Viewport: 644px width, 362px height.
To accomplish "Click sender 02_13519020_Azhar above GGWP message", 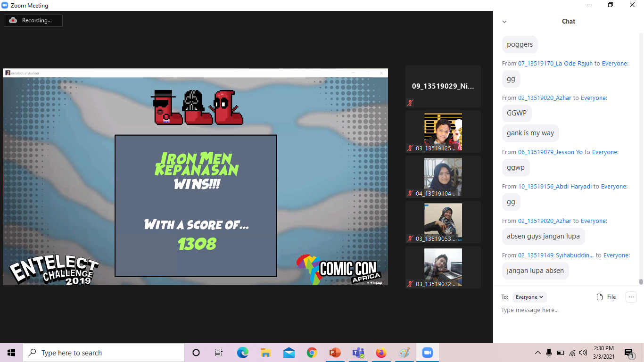I will pos(545,98).
